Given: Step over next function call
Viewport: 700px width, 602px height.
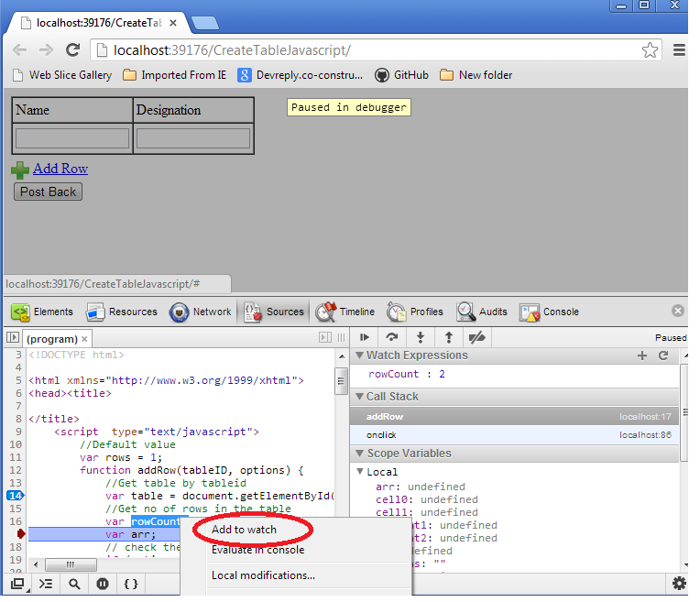Looking at the screenshot, I should [x=393, y=337].
